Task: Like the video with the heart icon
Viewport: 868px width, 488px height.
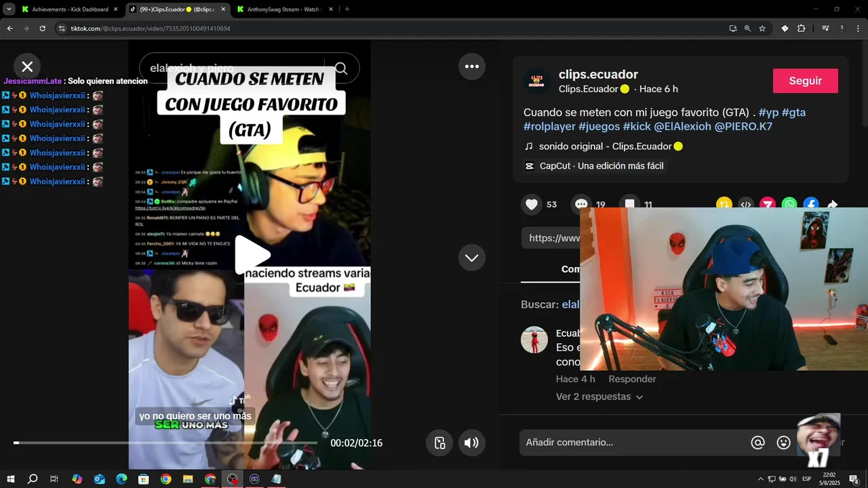Action: coord(532,204)
